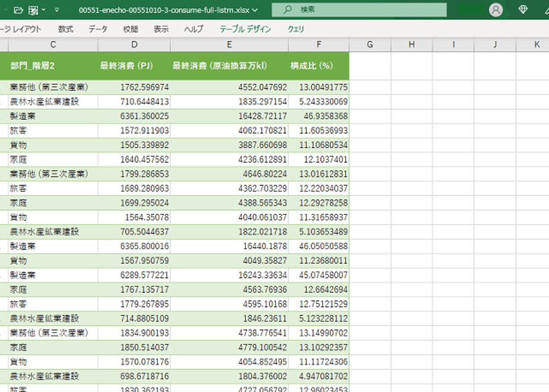Image resolution: width=549 pixels, height=392 pixels.
Task: Open the データ ribbon tab
Action: (97, 29)
